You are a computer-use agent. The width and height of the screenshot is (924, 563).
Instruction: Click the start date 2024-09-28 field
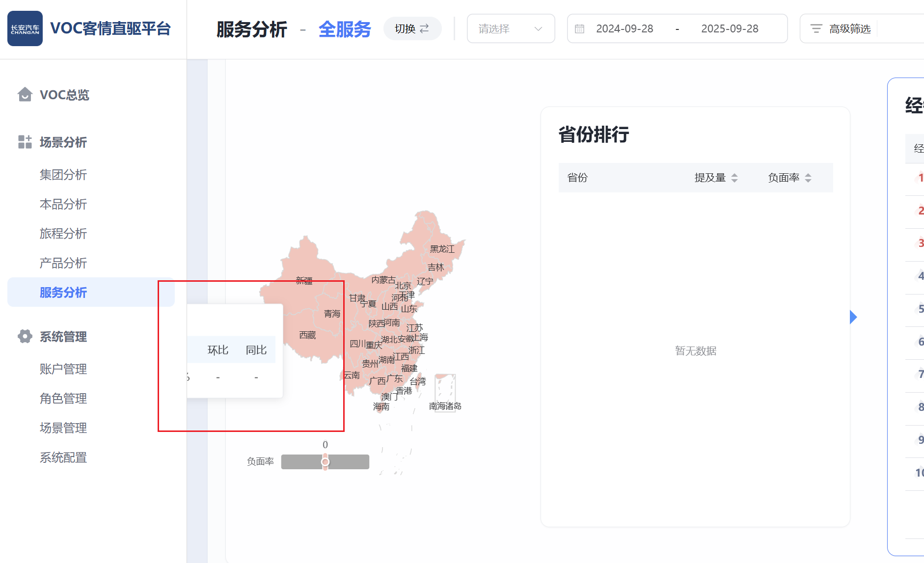(x=625, y=29)
